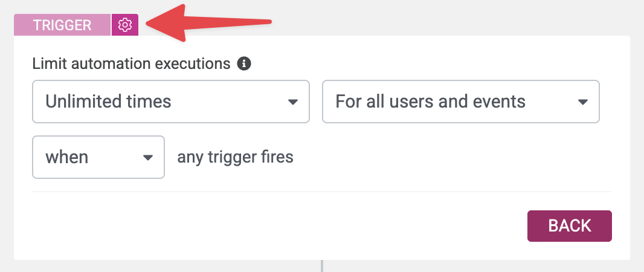Viewport: 644px width, 272px height.
Task: Expand the For all users and events dropdown
Action: pyautogui.click(x=460, y=102)
